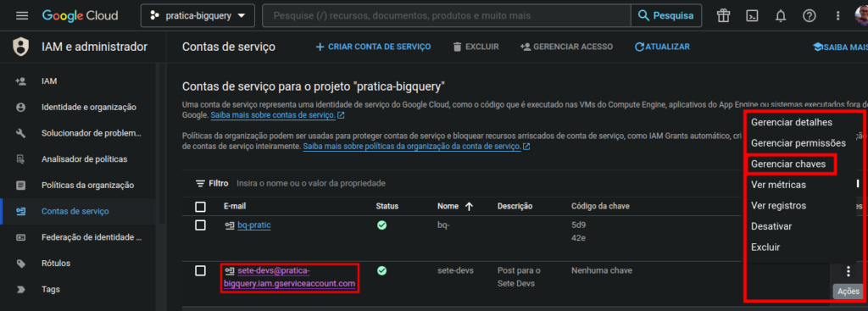Open the hamburger navigation menu
Image resolution: width=868 pixels, height=311 pixels.
tap(22, 15)
